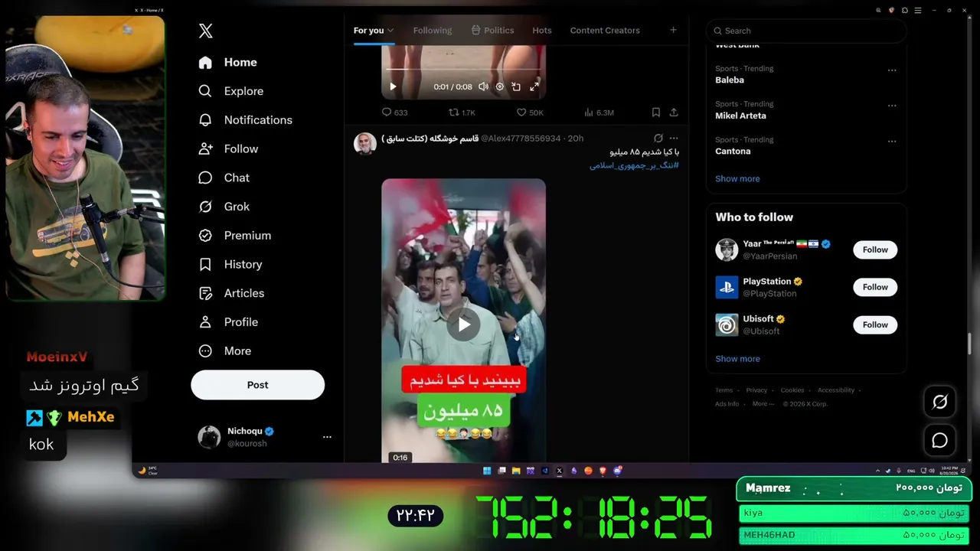
Task: Switch to the Content Creators tab
Action: (605, 31)
